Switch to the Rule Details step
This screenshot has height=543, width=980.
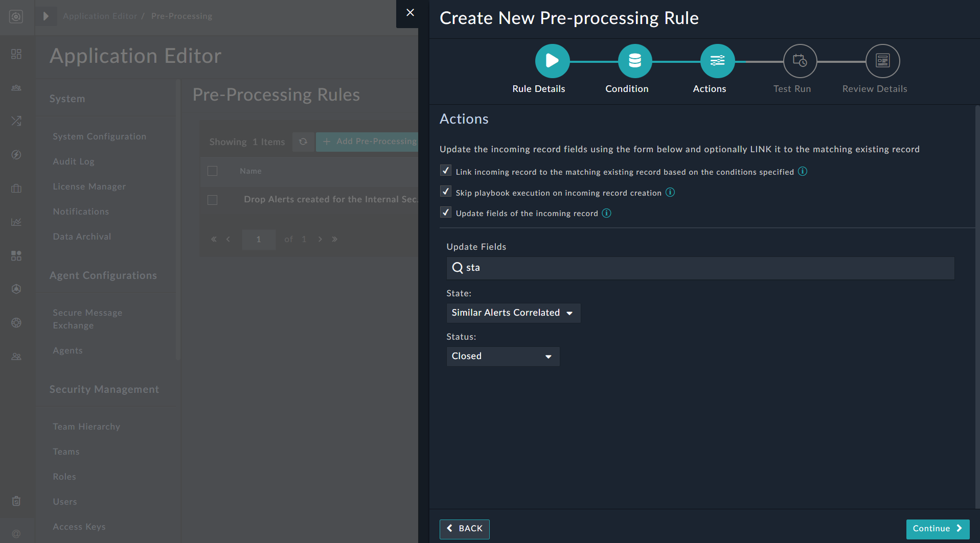tap(552, 60)
